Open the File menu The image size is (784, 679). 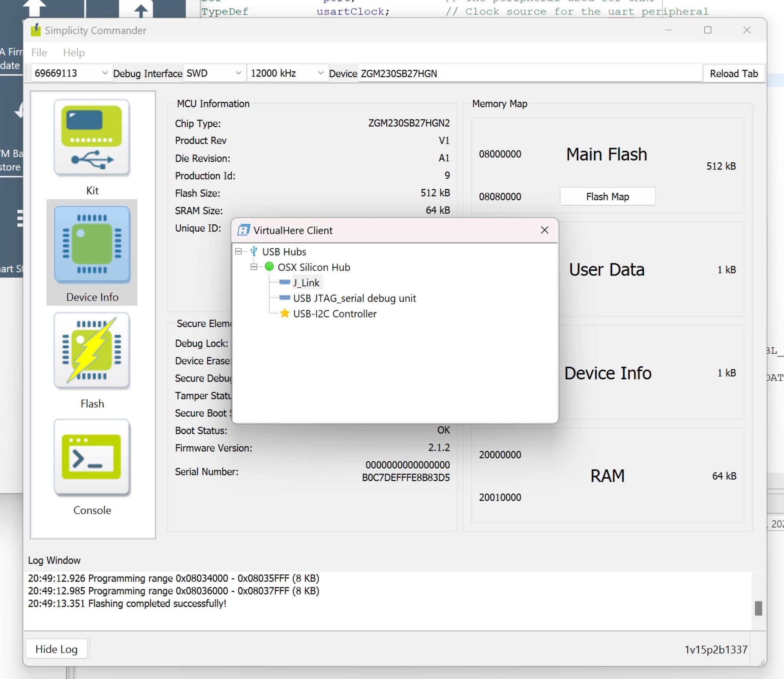tap(39, 53)
